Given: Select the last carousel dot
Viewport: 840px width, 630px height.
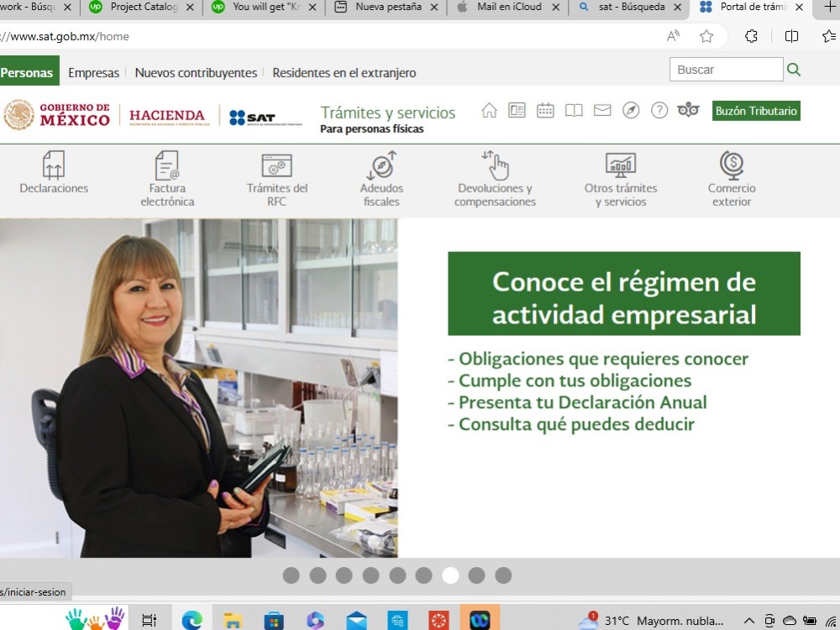Looking at the screenshot, I should tap(503, 575).
